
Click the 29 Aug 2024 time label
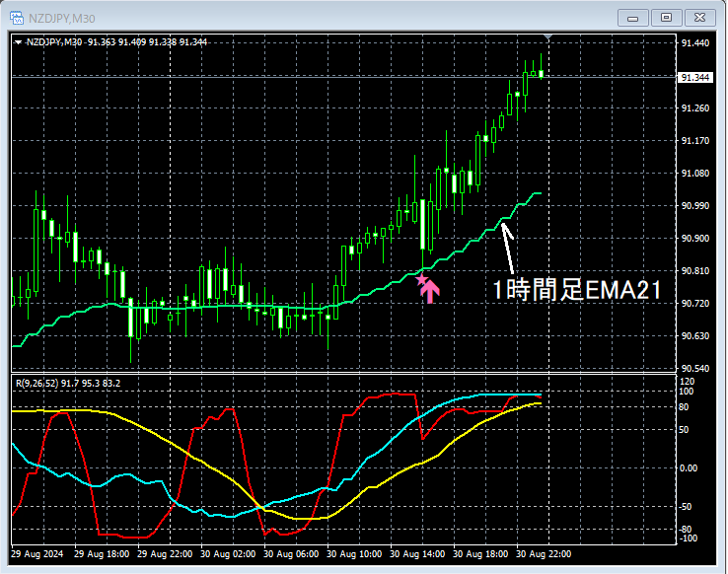tap(37, 554)
